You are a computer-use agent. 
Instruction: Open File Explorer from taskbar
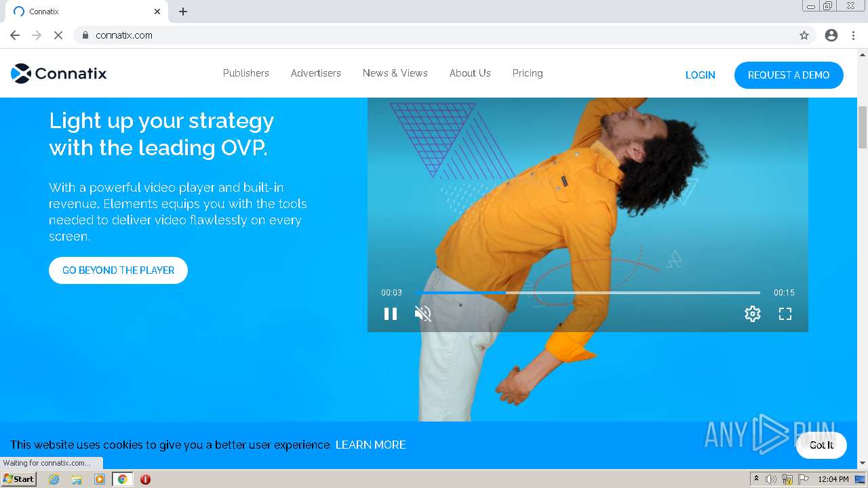[x=77, y=479]
